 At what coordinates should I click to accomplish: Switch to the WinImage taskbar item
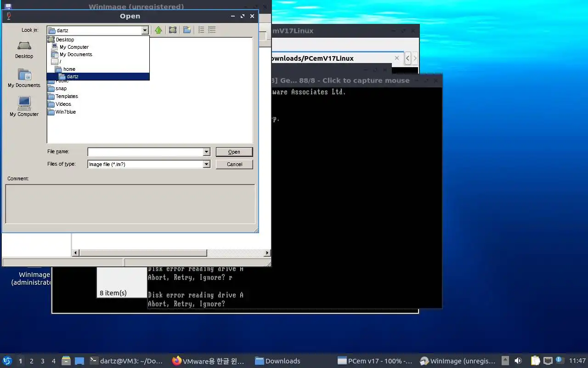(x=458, y=361)
